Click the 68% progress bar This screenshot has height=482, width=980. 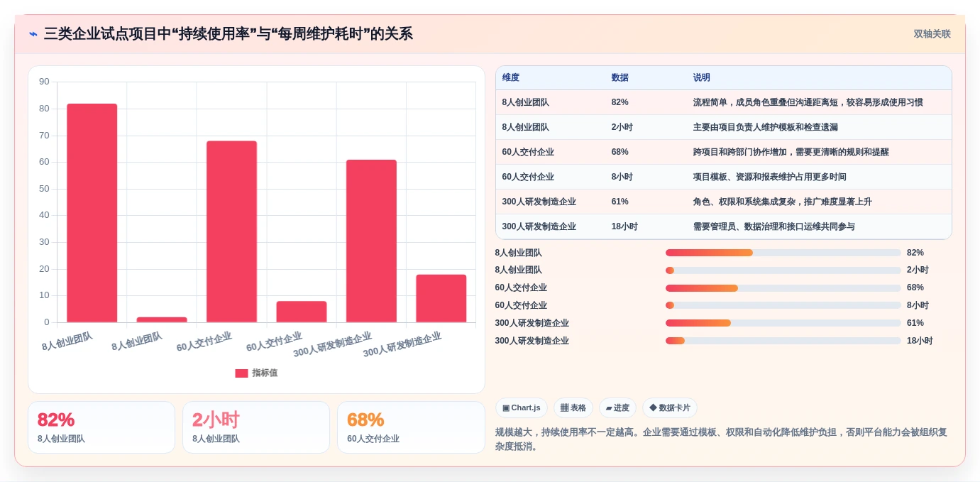coord(783,288)
